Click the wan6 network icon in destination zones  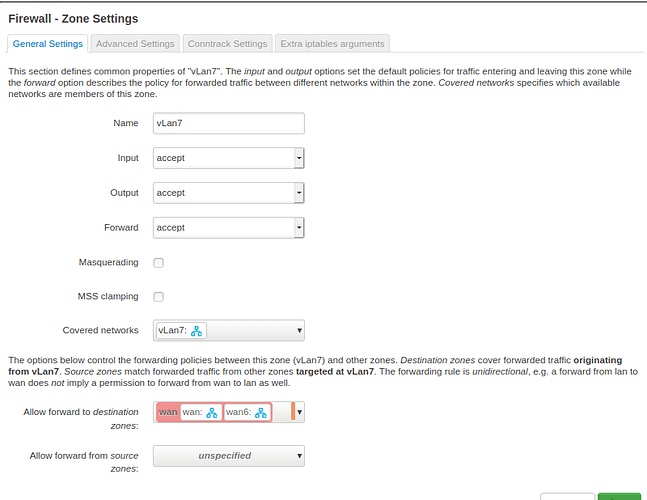(261, 412)
